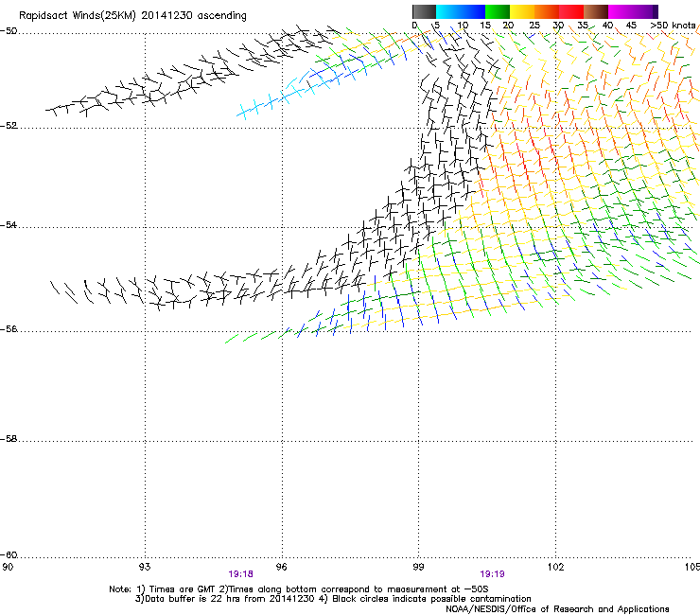This screenshot has width=700, height=615.
Task: Click the legend tick label '25'
Action: click(x=534, y=26)
